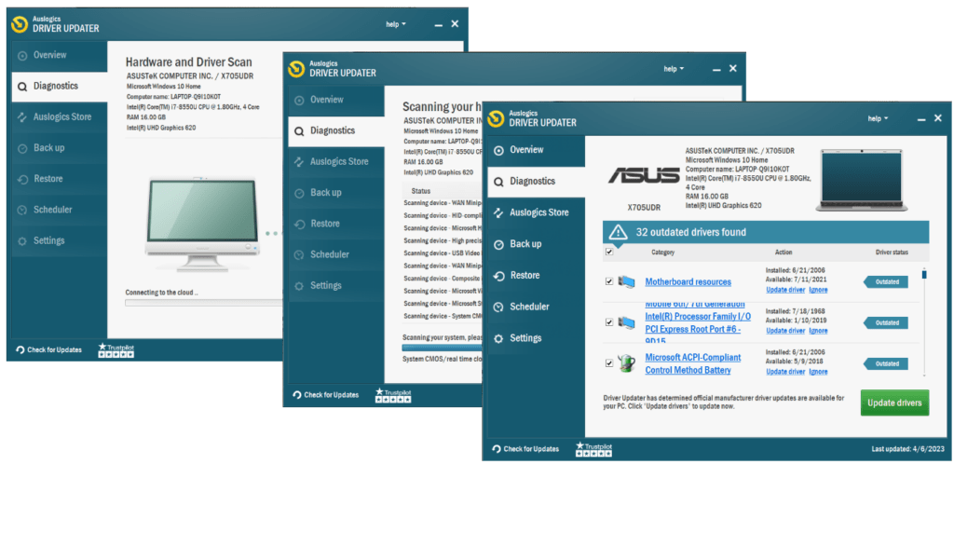
Task: Click desktop computer image in Hardware Scan window
Action: click(202, 224)
